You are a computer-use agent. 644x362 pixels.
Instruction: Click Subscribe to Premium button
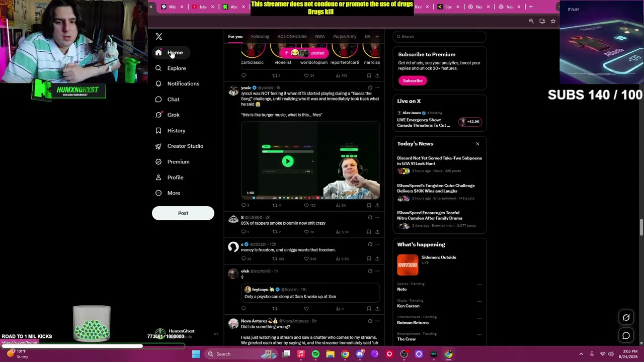tap(413, 81)
